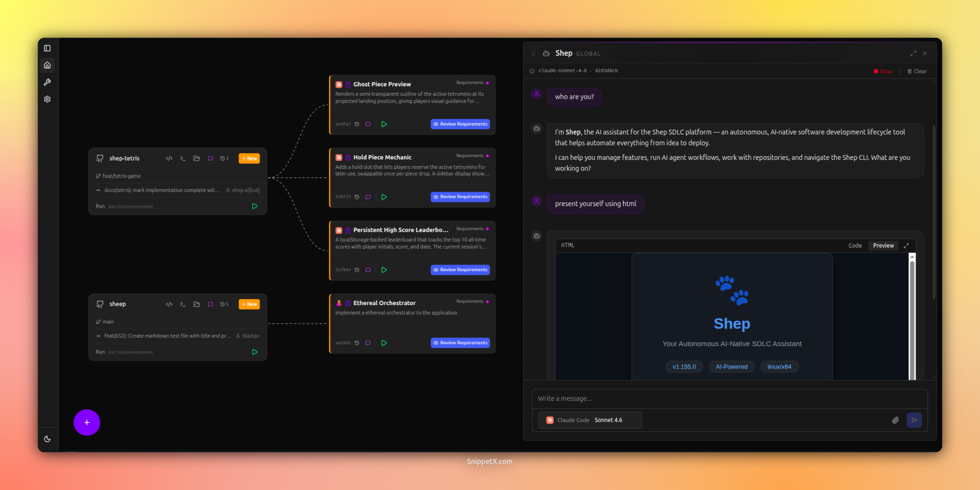Open history icon on Persistent High Score card
The width and height of the screenshot is (980, 490).
[x=357, y=270]
